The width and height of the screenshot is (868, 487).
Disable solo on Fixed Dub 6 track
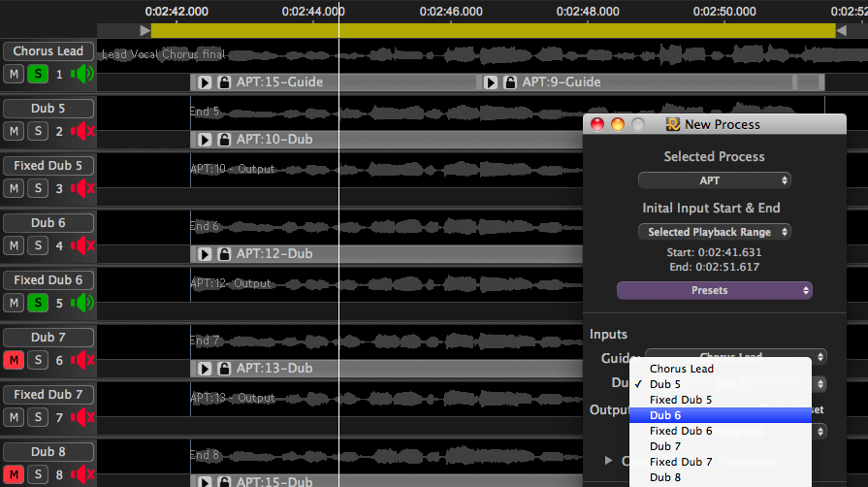[x=38, y=303]
